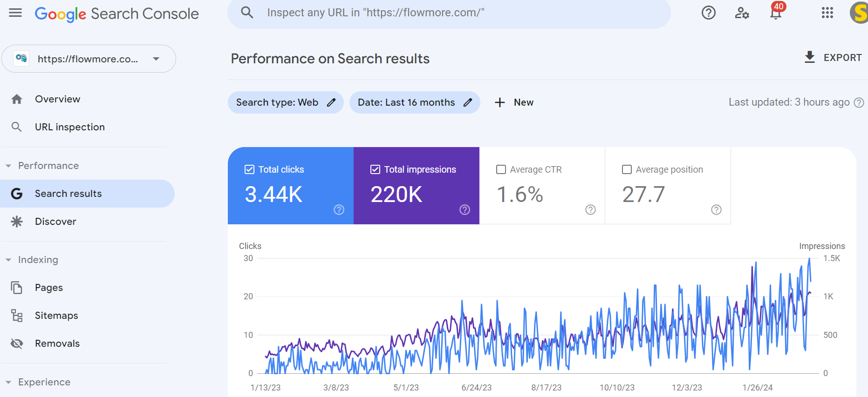Click the plus icon to add filter

[499, 102]
